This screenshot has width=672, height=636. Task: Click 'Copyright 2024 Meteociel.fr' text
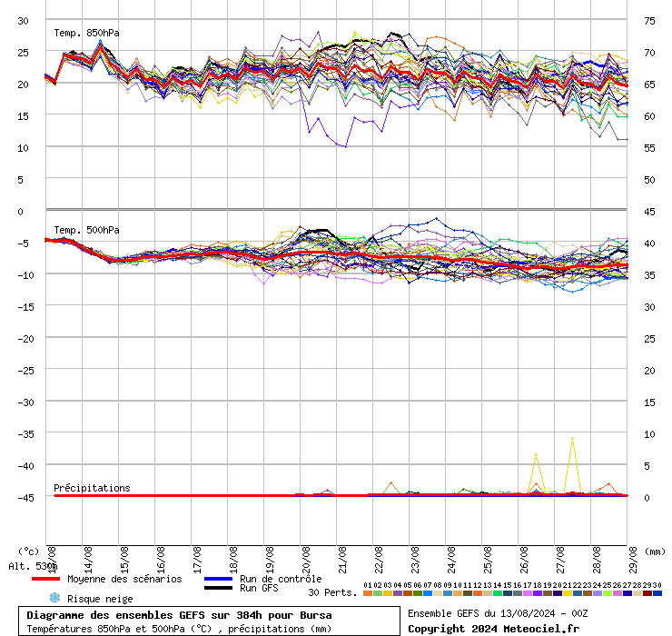(493, 629)
